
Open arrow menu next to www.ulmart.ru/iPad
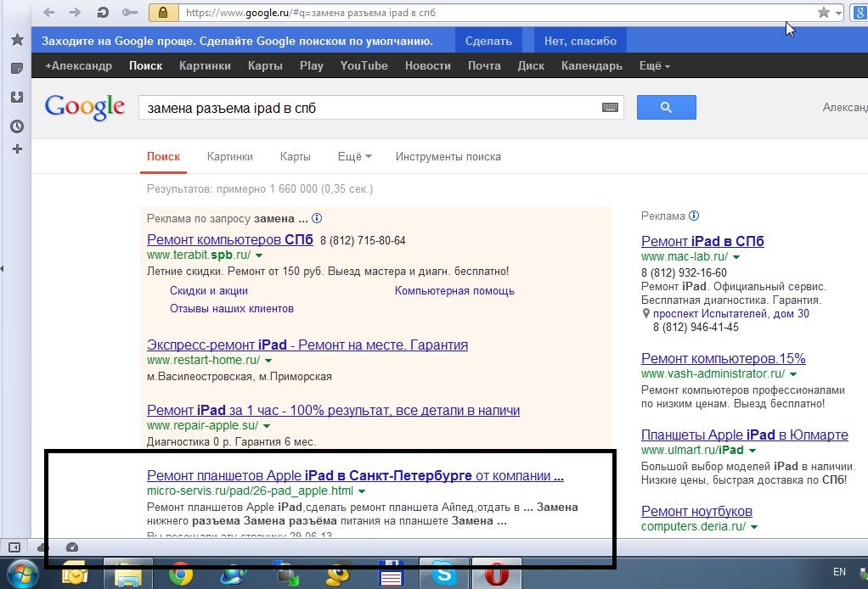click(x=752, y=451)
